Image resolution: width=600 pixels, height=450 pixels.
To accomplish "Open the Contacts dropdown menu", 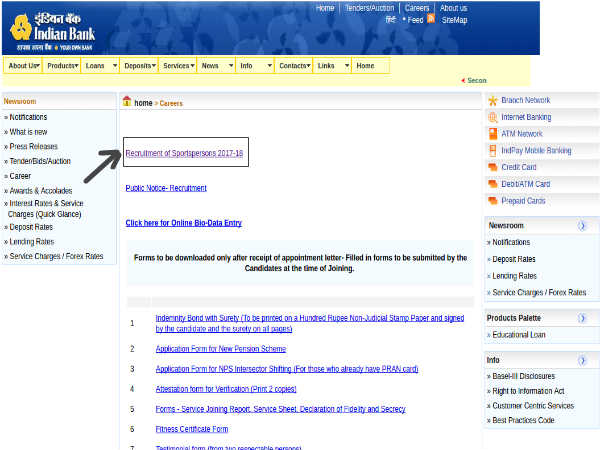I will pyautogui.click(x=294, y=66).
